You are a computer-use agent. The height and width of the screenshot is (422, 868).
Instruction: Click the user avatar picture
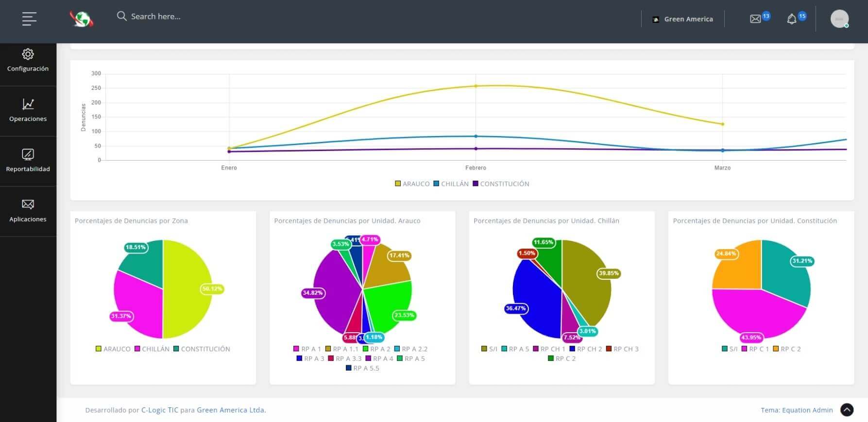point(839,19)
